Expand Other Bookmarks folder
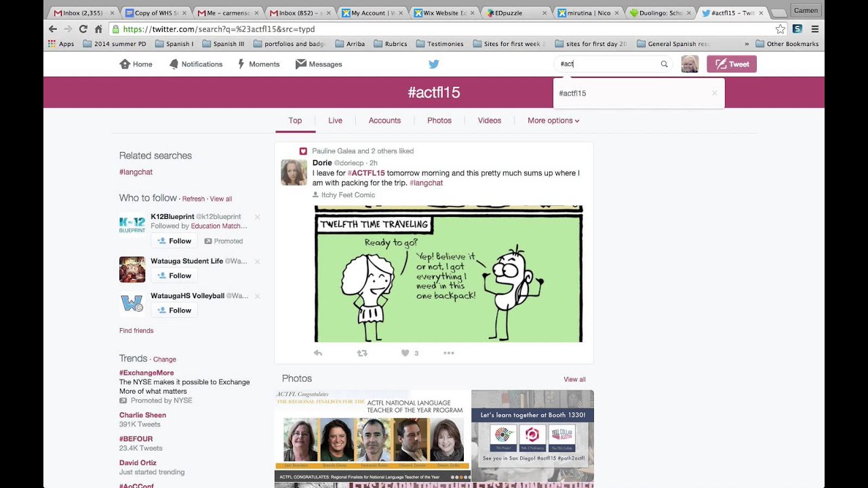This screenshot has height=488, width=868. click(x=787, y=44)
